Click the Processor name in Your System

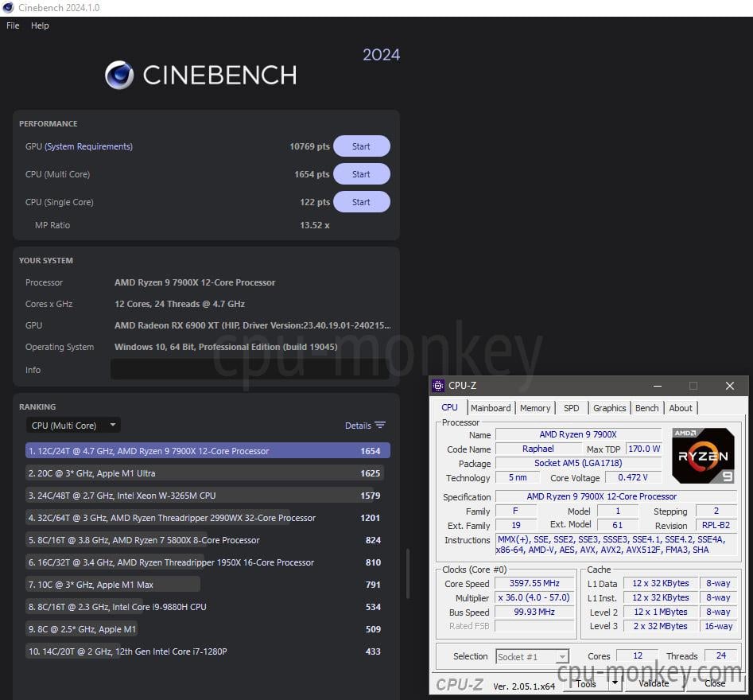(x=195, y=282)
